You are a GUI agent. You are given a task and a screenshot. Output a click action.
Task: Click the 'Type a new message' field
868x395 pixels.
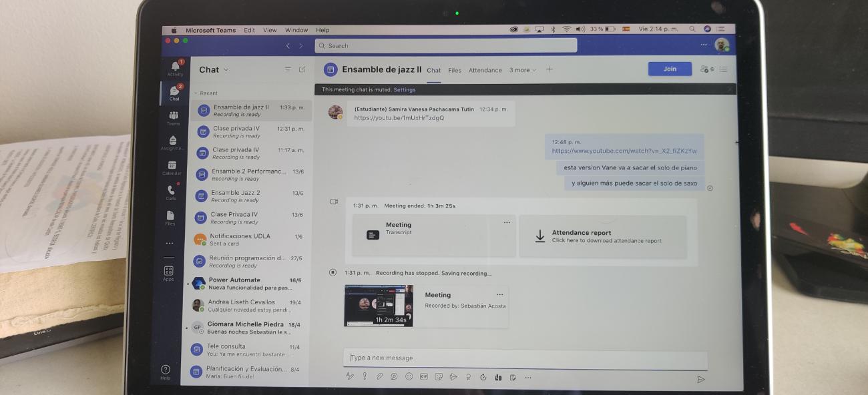[x=524, y=358]
